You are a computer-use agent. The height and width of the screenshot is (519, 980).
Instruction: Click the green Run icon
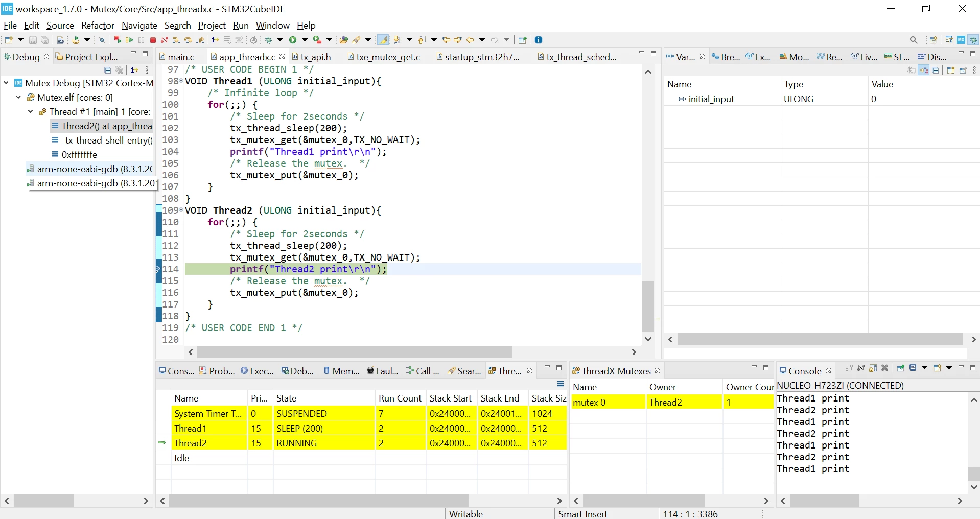tap(293, 40)
